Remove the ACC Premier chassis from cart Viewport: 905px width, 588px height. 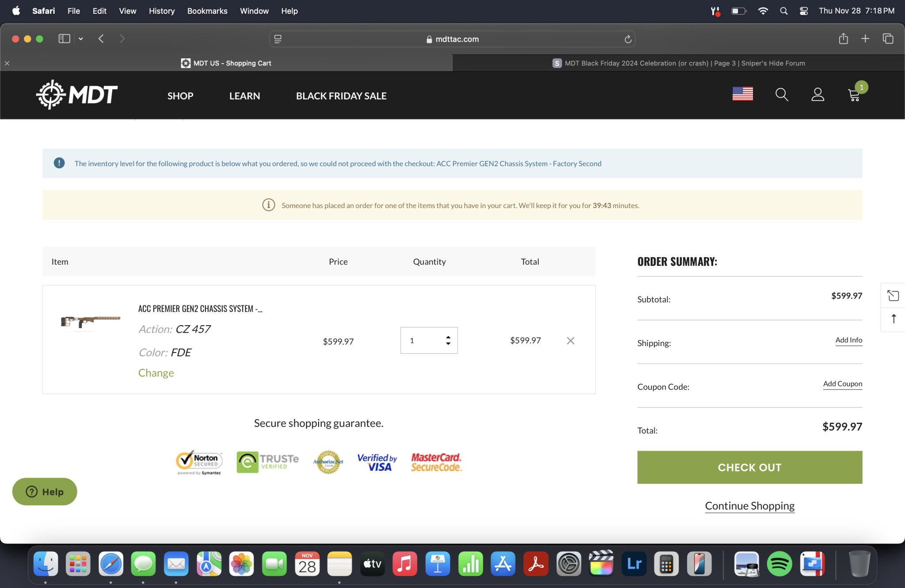(x=570, y=341)
